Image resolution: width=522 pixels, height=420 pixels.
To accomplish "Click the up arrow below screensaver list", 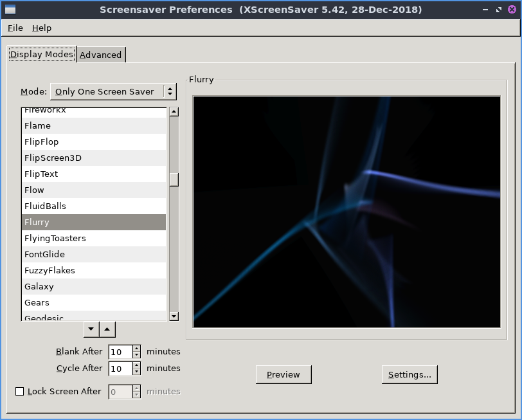I will click(x=107, y=329).
